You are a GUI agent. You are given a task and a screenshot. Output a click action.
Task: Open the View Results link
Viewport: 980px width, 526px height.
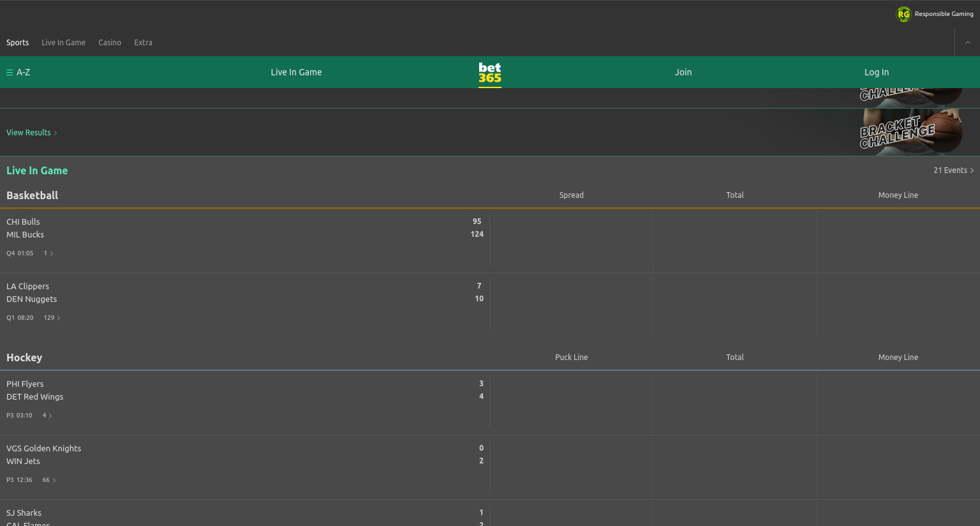[32, 133]
